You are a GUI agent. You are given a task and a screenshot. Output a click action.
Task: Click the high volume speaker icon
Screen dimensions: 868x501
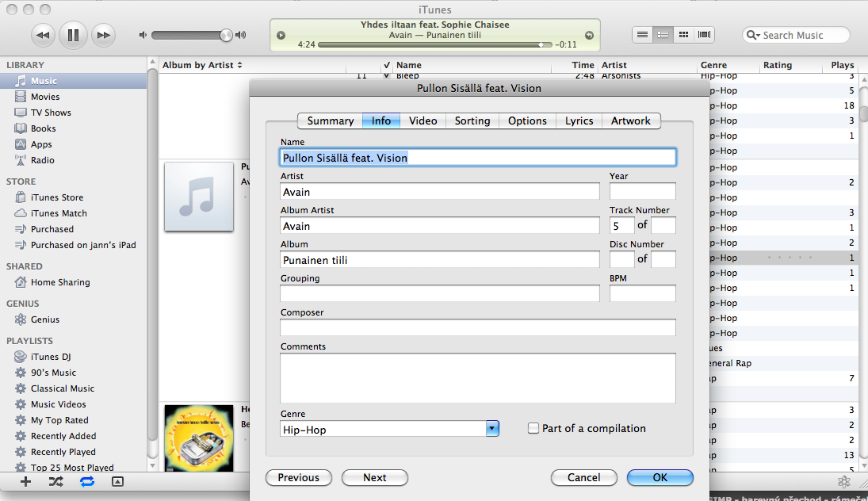pos(240,35)
